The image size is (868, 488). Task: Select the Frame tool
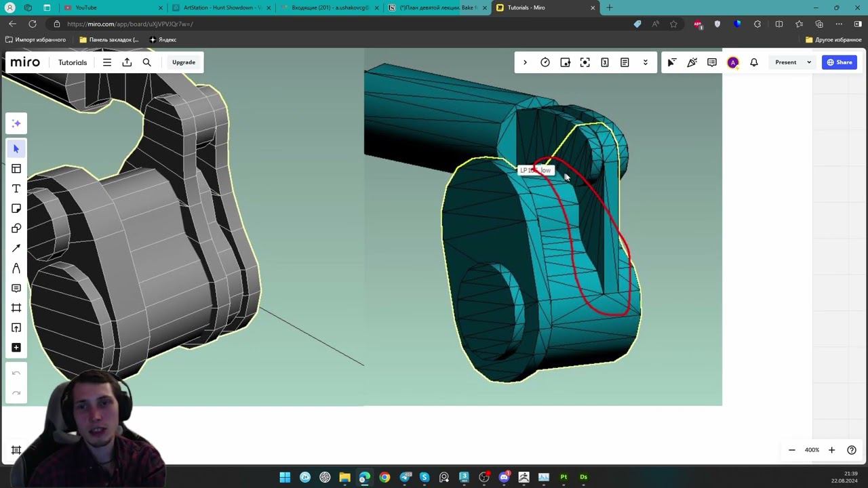(16, 308)
